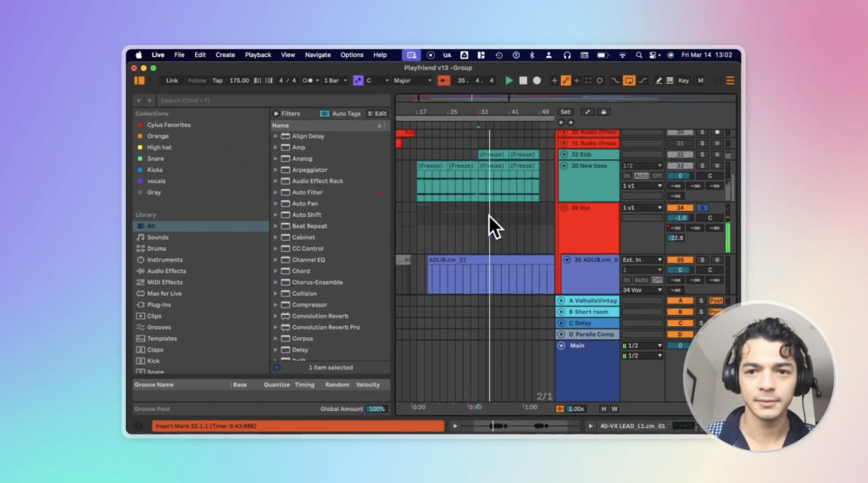Open the Drums library category

[x=157, y=248]
